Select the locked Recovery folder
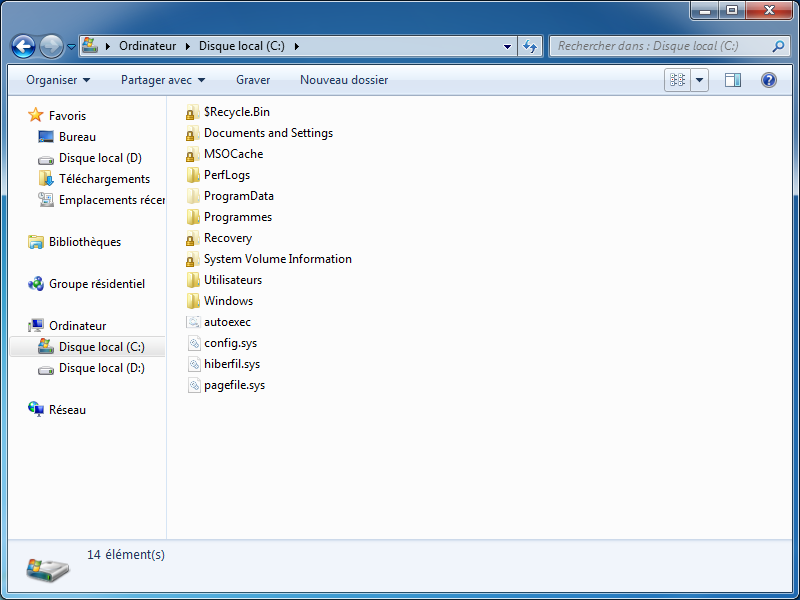The width and height of the screenshot is (800, 600). 227,238
